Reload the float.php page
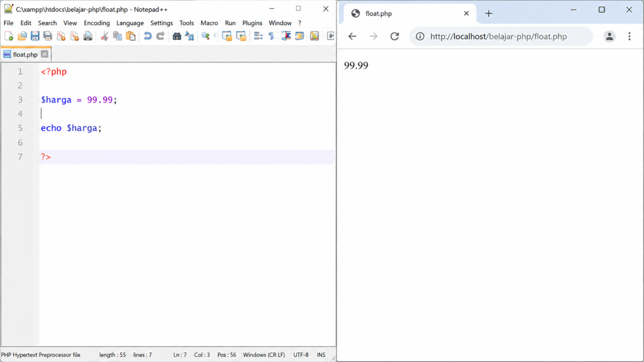Screen dimensions: 644x362 pyautogui.click(x=395, y=36)
